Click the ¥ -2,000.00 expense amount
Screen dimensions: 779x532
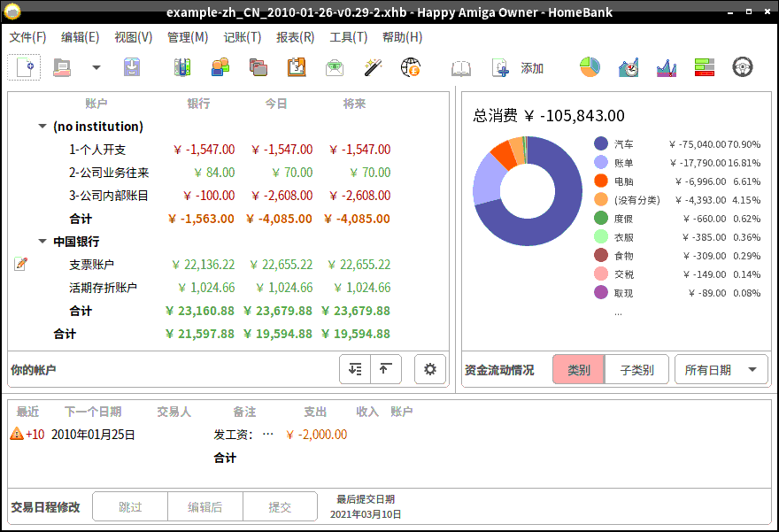317,435
